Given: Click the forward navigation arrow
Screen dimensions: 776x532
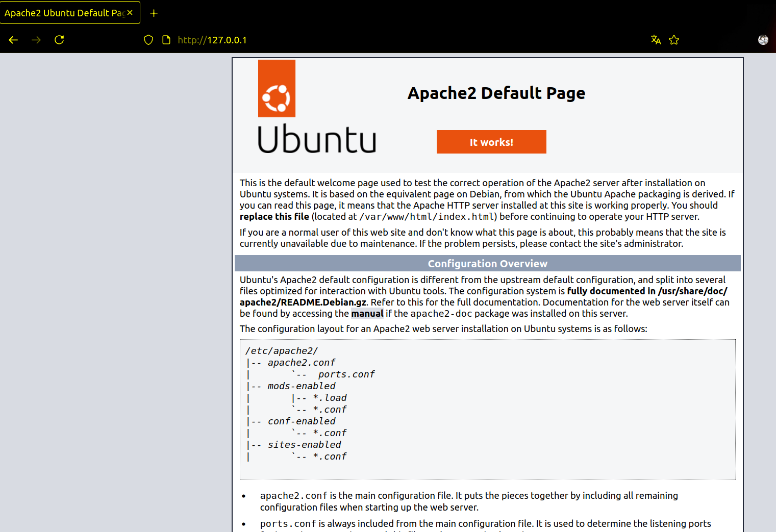Looking at the screenshot, I should pyautogui.click(x=36, y=40).
